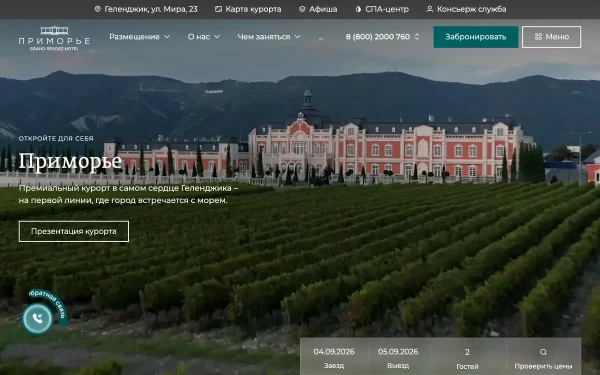The image size is (600, 375).
Task: Open the Афиша link
Action: (323, 9)
